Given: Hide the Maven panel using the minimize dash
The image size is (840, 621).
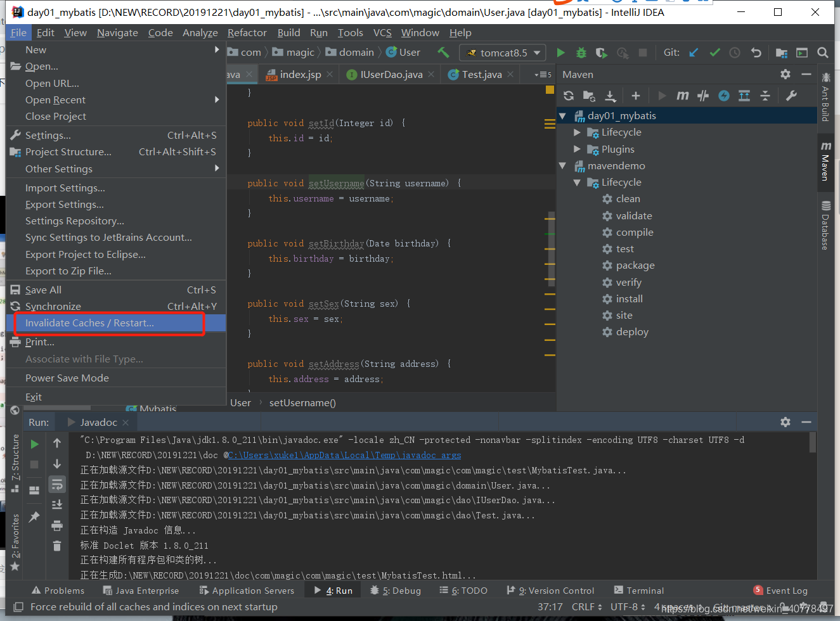Looking at the screenshot, I should (x=806, y=74).
